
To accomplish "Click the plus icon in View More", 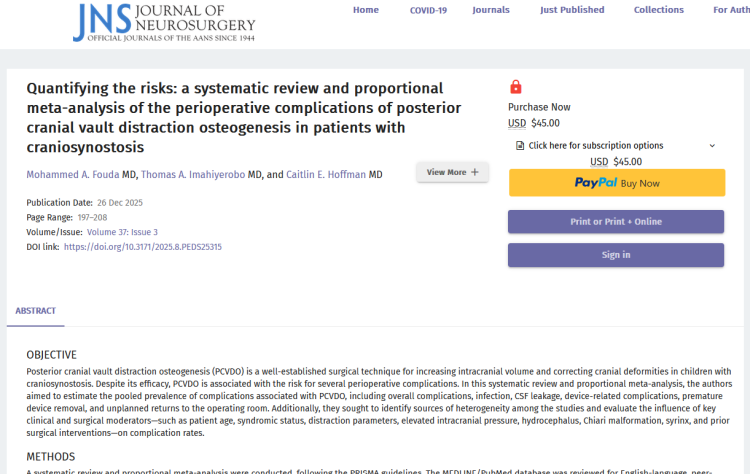I will [474, 172].
